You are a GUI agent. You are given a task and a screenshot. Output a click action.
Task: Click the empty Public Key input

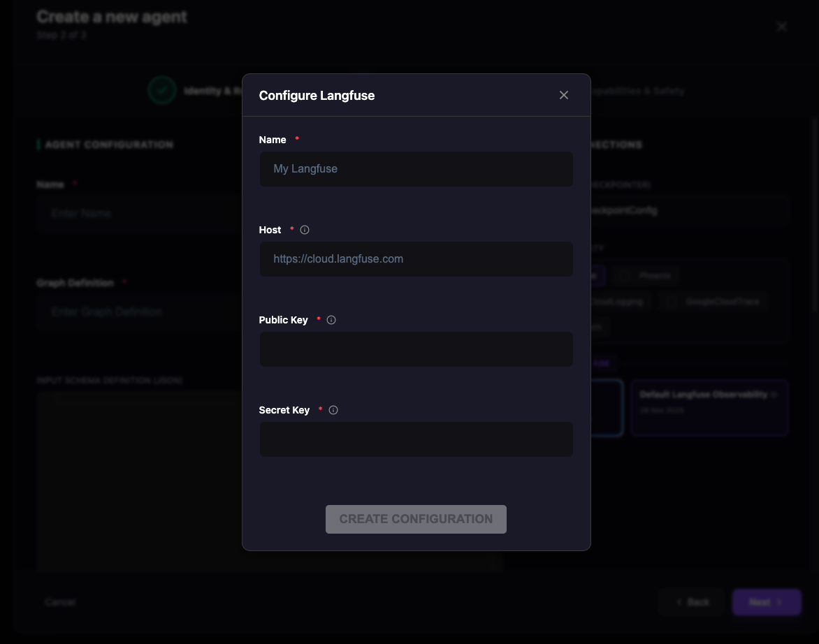click(416, 349)
